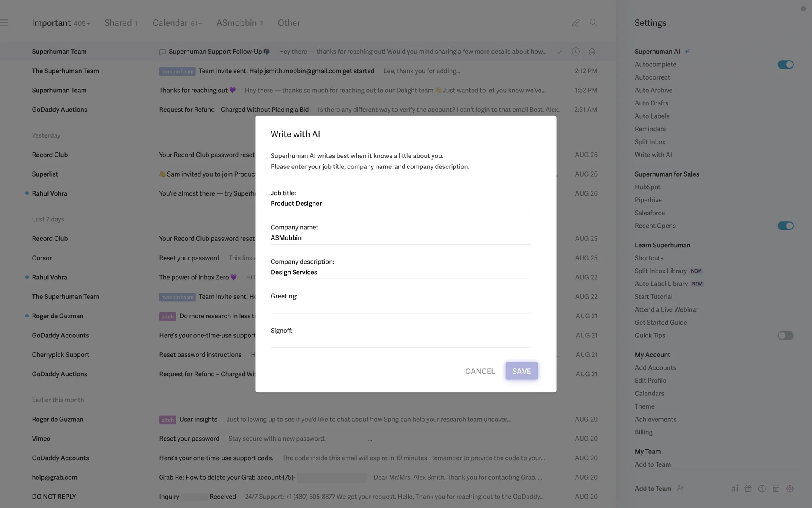Image resolution: width=812 pixels, height=508 pixels.
Task: Switch to the Calendar tab
Action: click(x=177, y=23)
